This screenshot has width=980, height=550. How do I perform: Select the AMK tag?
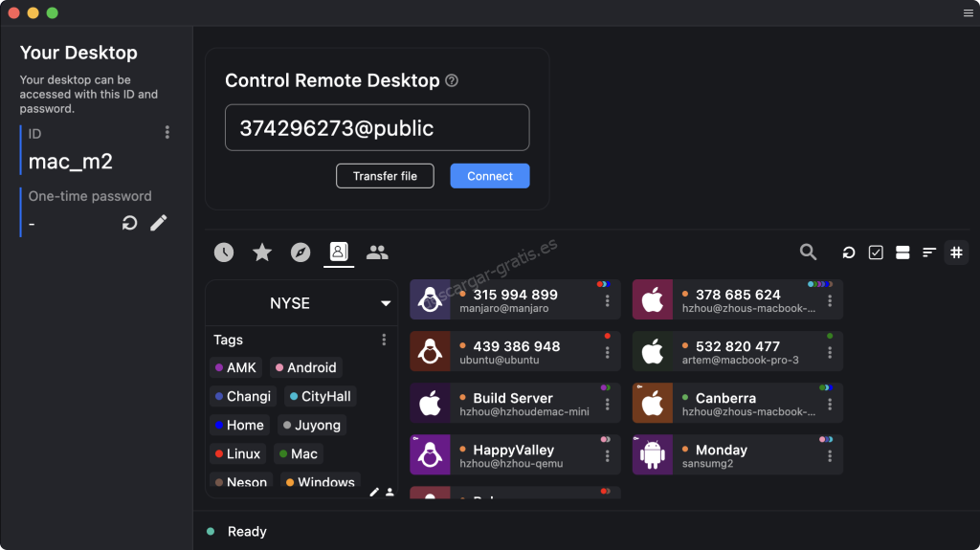point(235,367)
